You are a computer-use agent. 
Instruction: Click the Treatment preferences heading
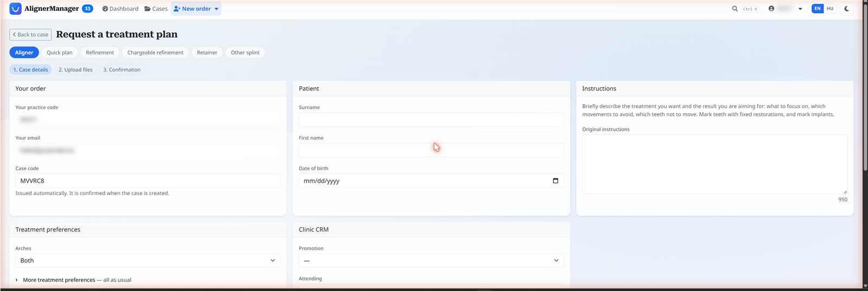48,230
